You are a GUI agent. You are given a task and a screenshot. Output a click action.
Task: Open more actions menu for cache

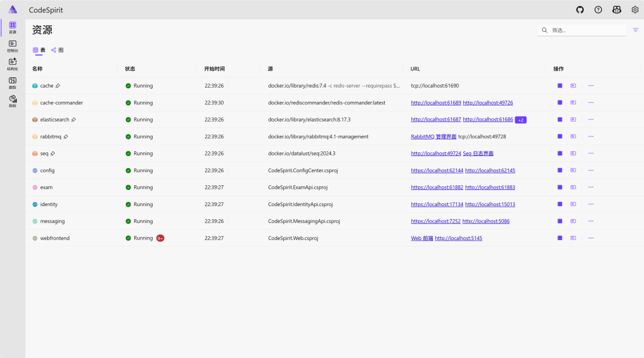[x=591, y=86]
